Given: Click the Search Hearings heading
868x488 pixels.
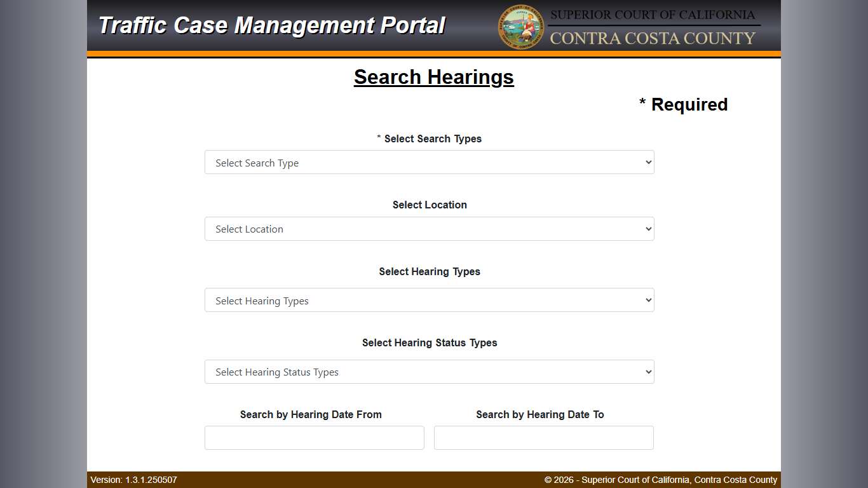Looking at the screenshot, I should tap(433, 76).
